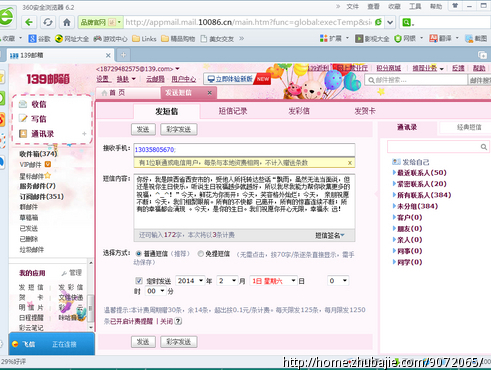Image resolution: width=491 pixels, height=370 pixels.
Task: Close the 发送短信 tab
Action: point(209,93)
